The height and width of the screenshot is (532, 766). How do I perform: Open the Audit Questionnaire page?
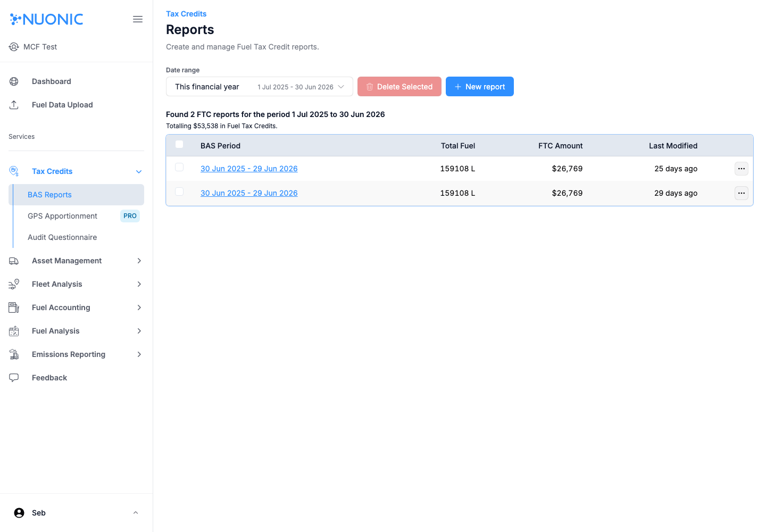click(62, 237)
